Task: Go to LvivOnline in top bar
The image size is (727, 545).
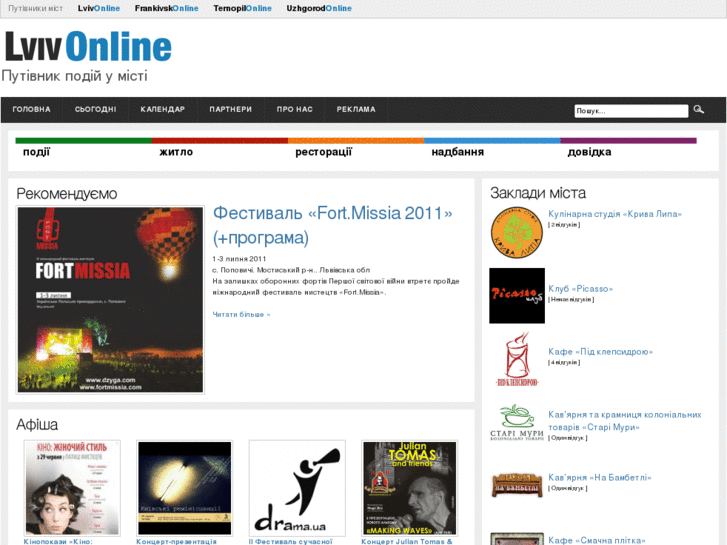Action: 99,8
